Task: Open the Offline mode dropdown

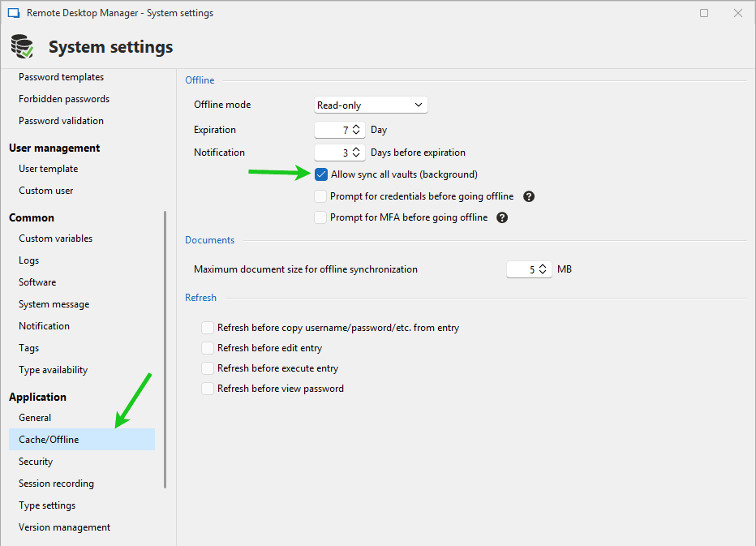Action: pyautogui.click(x=370, y=105)
